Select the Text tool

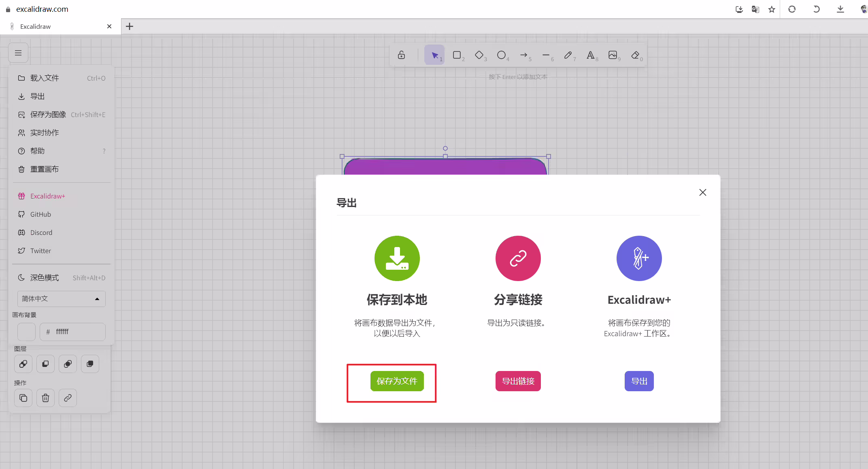tap(591, 55)
